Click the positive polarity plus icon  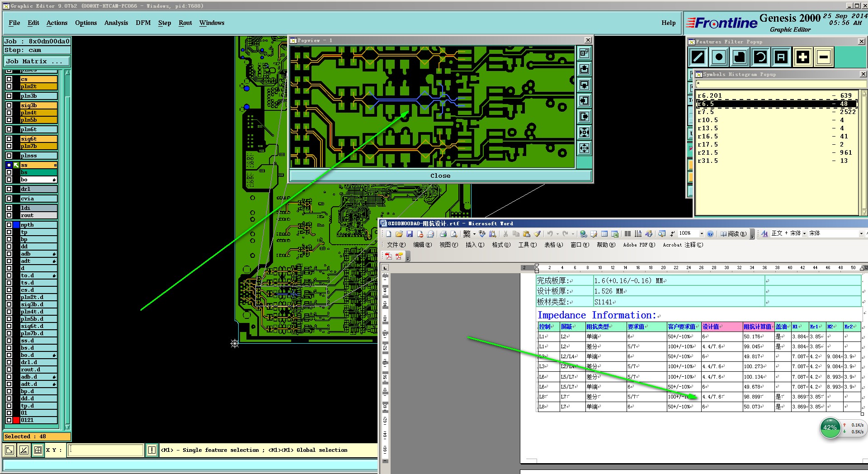coord(802,57)
